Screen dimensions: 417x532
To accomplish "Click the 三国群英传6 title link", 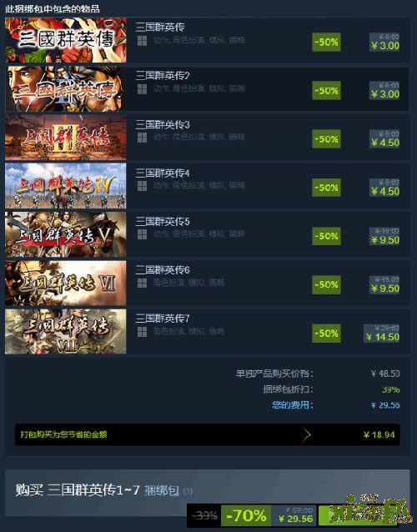I will tap(163, 270).
